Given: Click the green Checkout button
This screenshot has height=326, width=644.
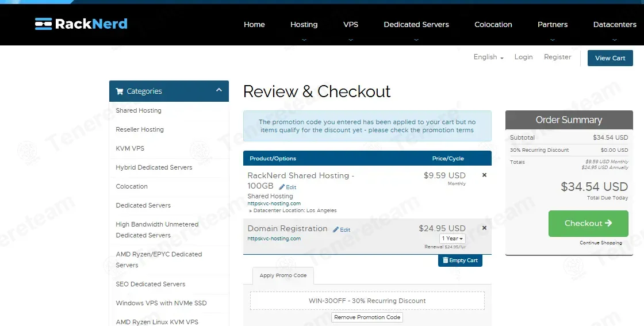Looking at the screenshot, I should pyautogui.click(x=588, y=223).
